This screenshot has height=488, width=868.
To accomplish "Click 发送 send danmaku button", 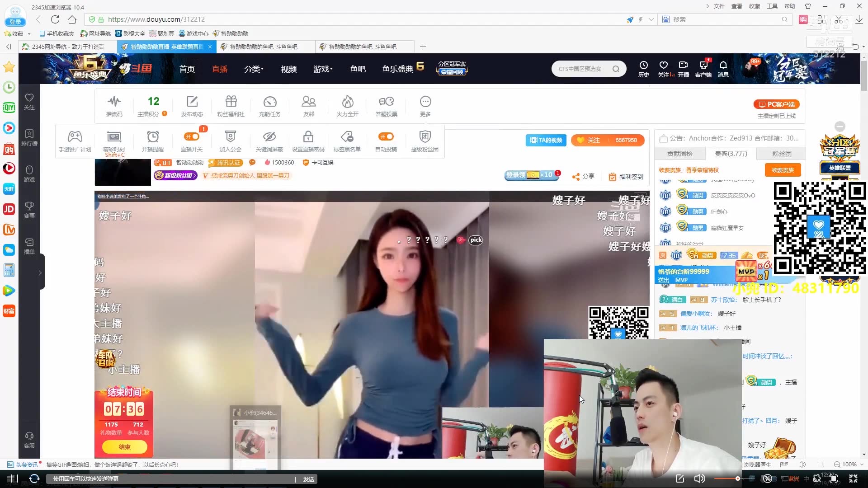I will [309, 479].
